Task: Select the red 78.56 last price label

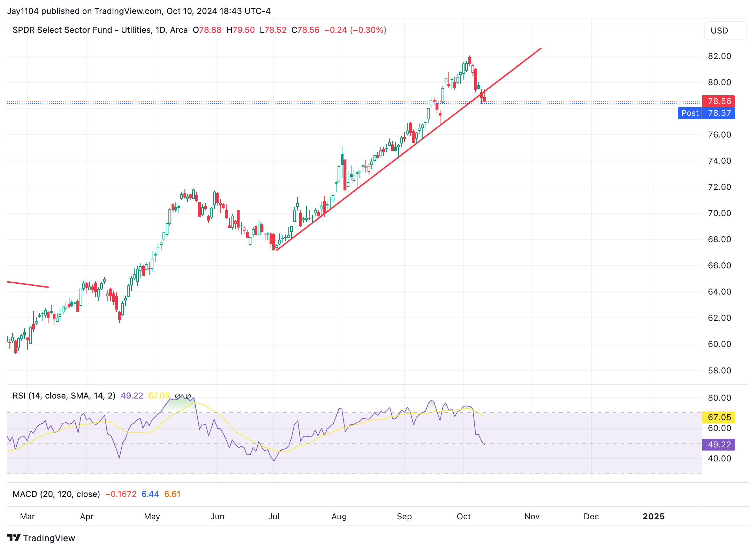Action: click(718, 101)
